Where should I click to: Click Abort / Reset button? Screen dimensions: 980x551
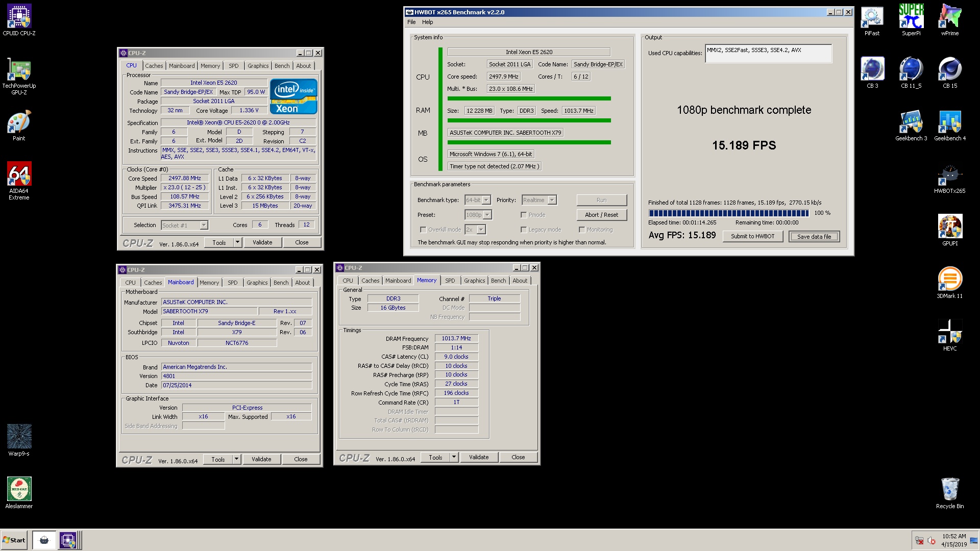[601, 215]
